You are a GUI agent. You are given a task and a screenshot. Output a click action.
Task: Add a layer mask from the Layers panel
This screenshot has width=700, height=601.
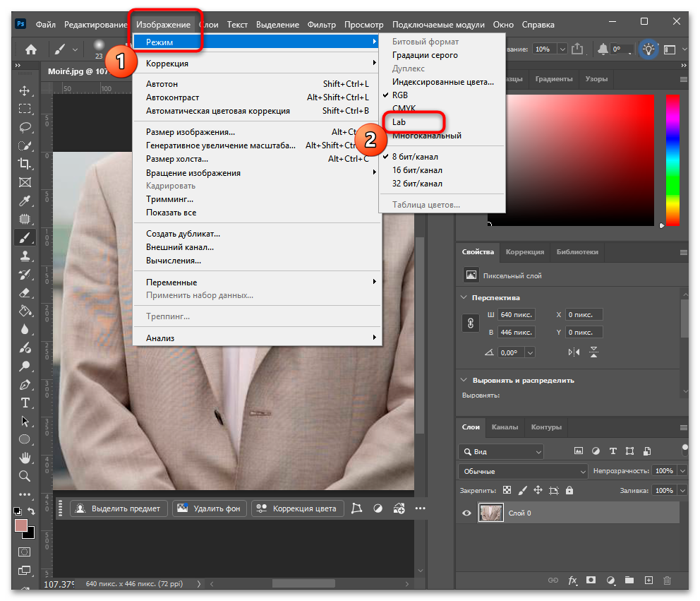[591, 580]
